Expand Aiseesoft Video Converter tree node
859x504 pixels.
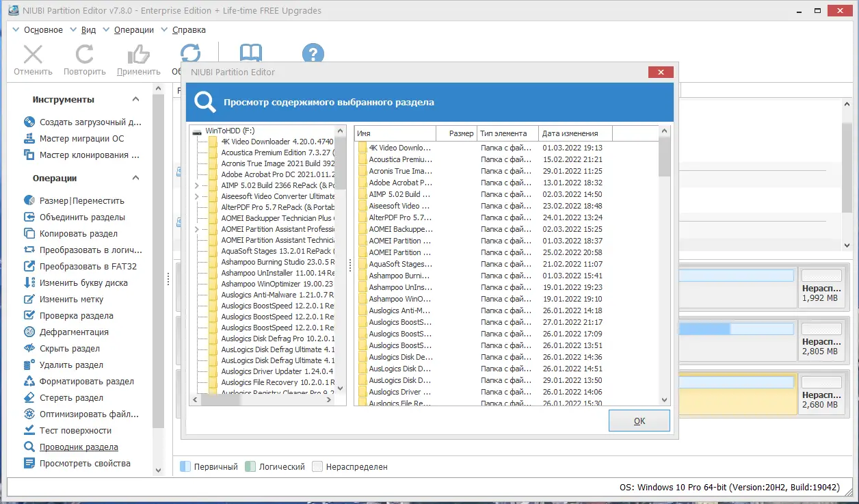197,196
